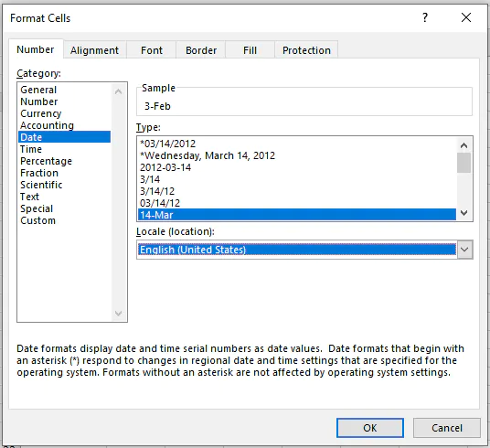Click the Type list scrollbar thumb
Viewport: 490px width, 448px height.
[x=464, y=163]
